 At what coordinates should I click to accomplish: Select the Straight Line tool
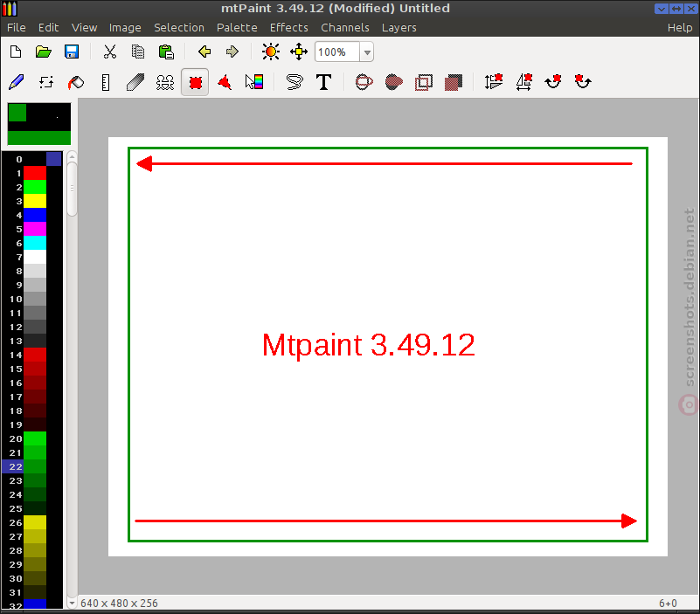pos(106,83)
